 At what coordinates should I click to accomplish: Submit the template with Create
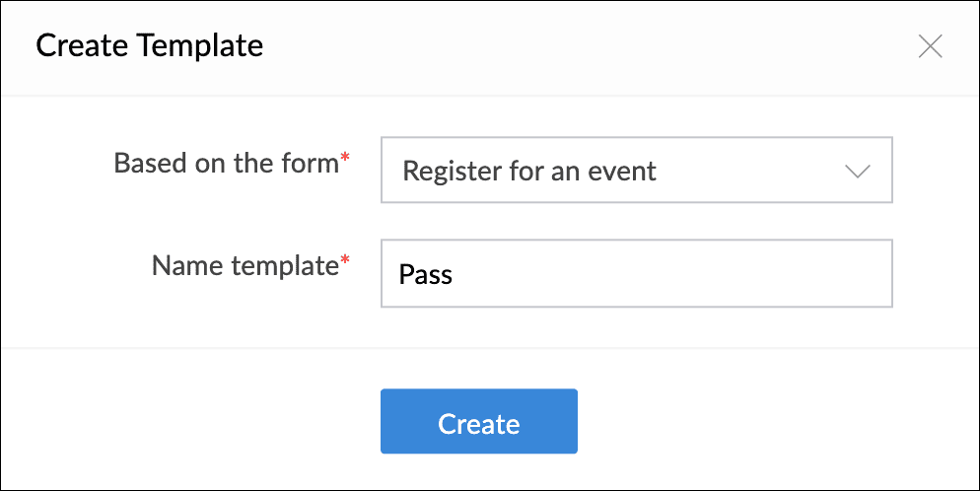coord(478,422)
